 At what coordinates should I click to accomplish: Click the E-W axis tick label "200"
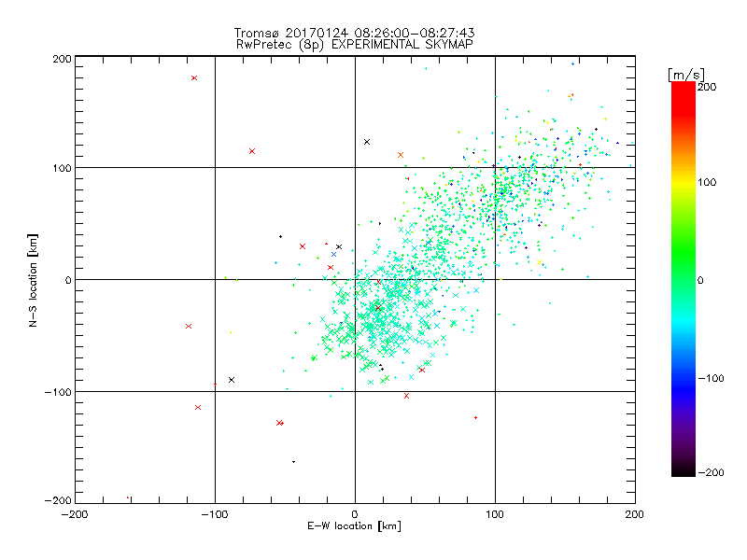(635, 514)
